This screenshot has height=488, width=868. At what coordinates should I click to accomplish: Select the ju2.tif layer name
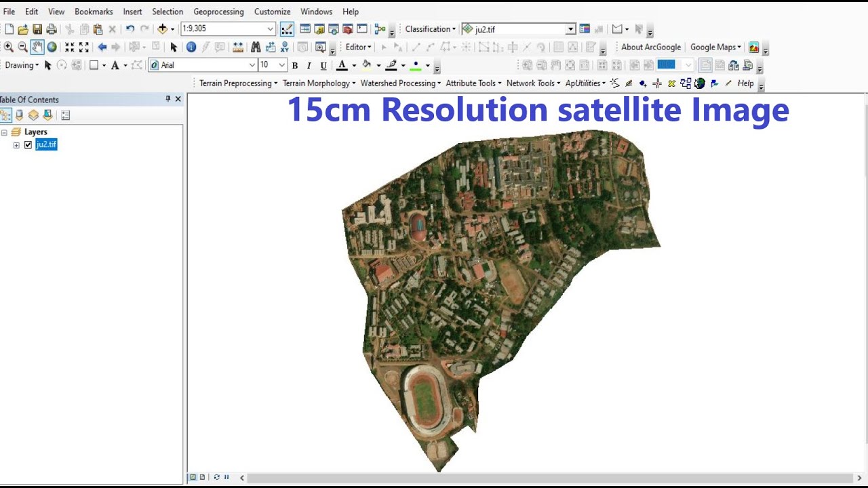click(46, 144)
